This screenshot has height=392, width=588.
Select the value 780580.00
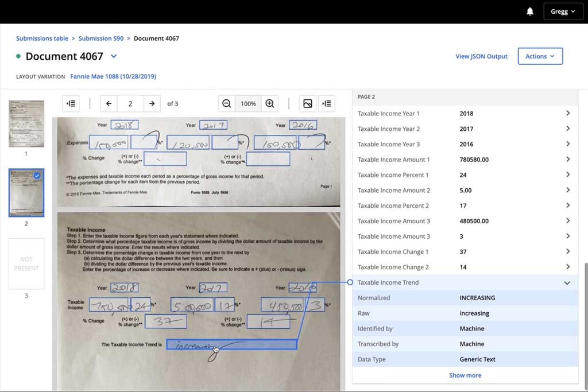click(x=474, y=160)
